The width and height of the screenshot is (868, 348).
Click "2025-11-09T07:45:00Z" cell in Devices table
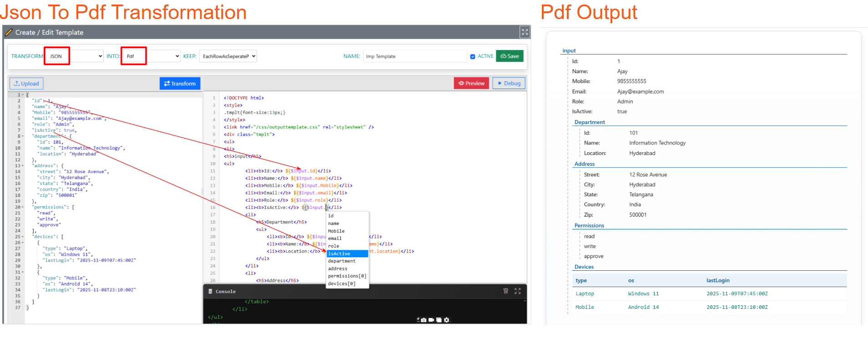(737, 293)
